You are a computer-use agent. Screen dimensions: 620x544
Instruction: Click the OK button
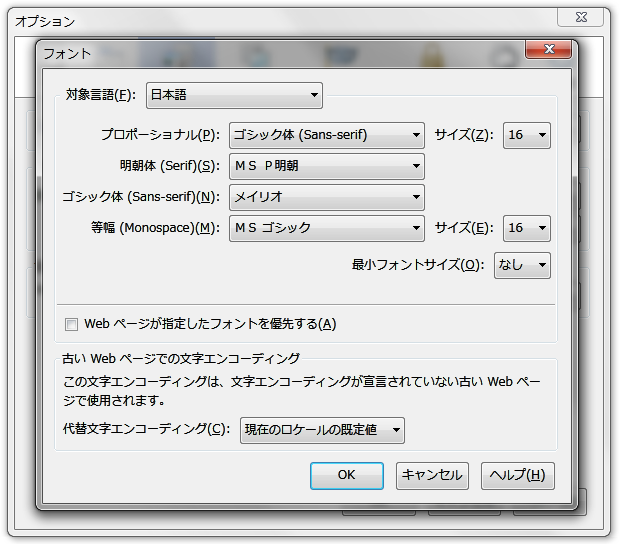(347, 476)
